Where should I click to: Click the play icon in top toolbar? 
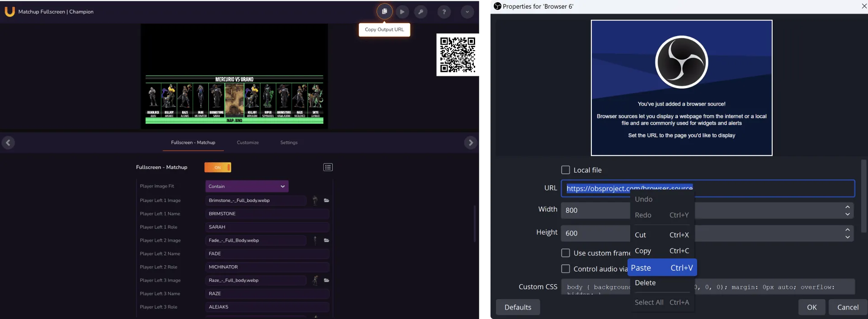(402, 12)
